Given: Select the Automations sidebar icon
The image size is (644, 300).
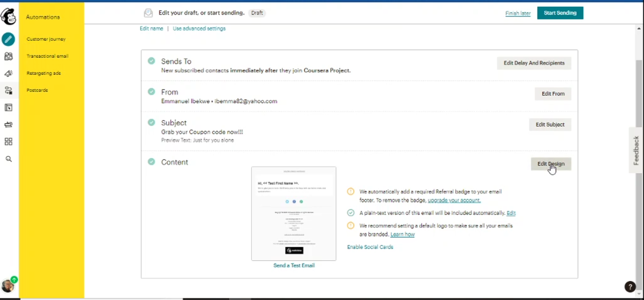Looking at the screenshot, I should click(9, 90).
